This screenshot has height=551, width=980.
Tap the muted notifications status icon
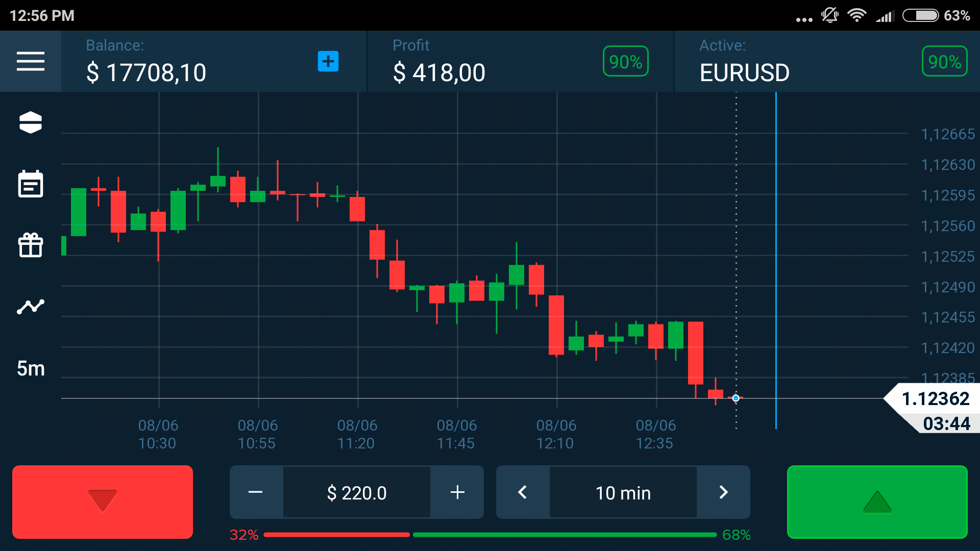pos(830,15)
